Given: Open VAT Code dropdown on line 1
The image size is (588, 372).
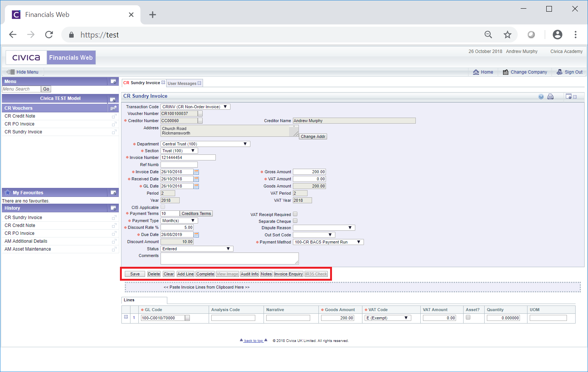Looking at the screenshot, I should point(388,318).
